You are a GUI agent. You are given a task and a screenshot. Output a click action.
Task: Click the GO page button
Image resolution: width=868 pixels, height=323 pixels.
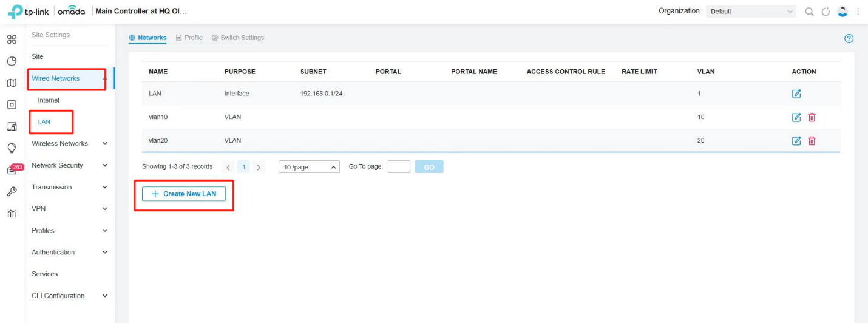pyautogui.click(x=429, y=167)
